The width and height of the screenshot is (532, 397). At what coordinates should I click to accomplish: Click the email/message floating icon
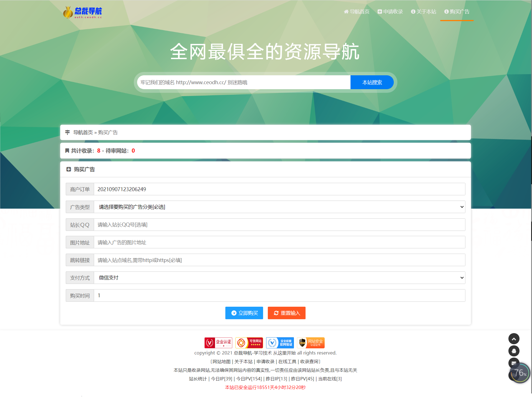click(x=514, y=363)
